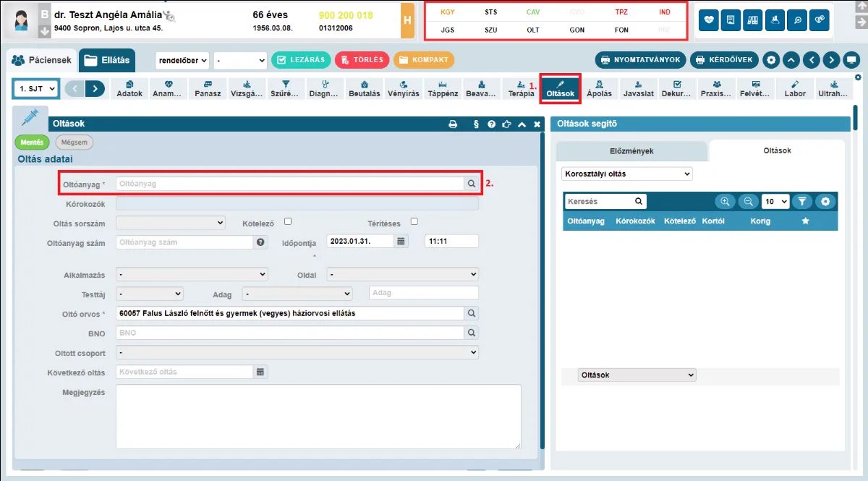The image size is (868, 481).
Task: Click the H orange badge next to patient ID
Action: click(408, 21)
